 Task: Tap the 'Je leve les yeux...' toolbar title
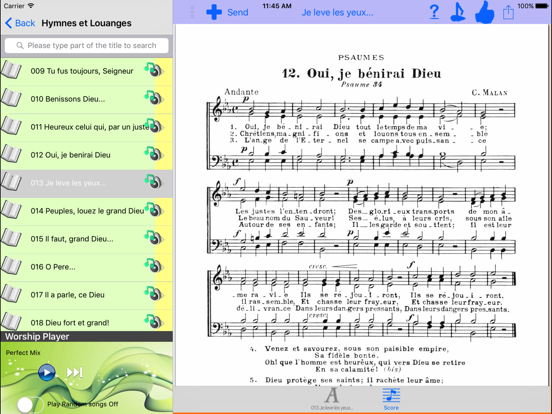337,13
